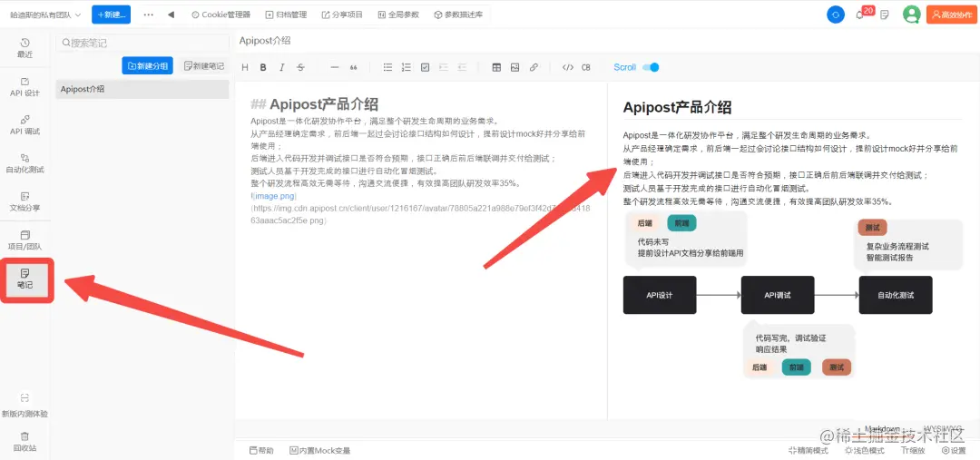Click the +新建 button

pos(112,15)
